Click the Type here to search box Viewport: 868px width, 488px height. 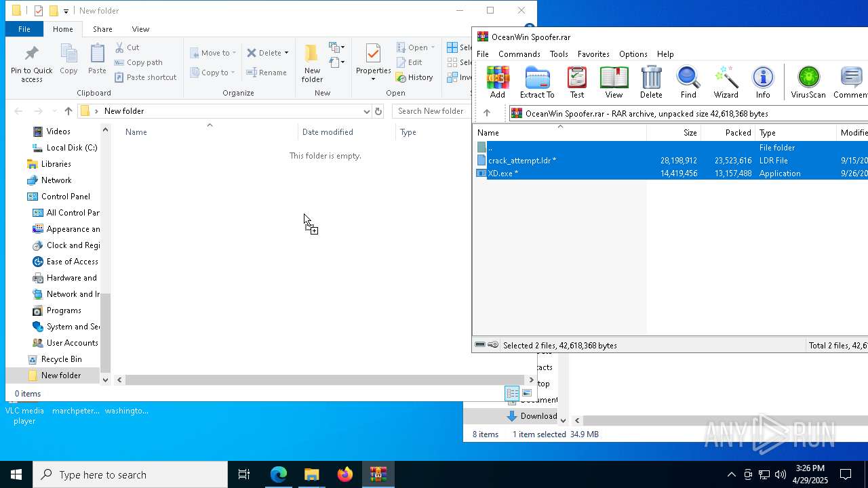[x=130, y=474]
